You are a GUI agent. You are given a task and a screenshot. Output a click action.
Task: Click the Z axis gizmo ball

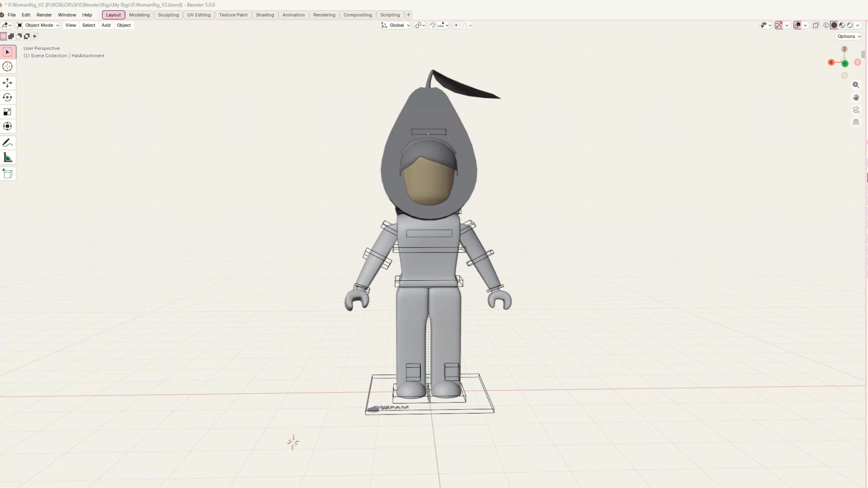pos(844,49)
